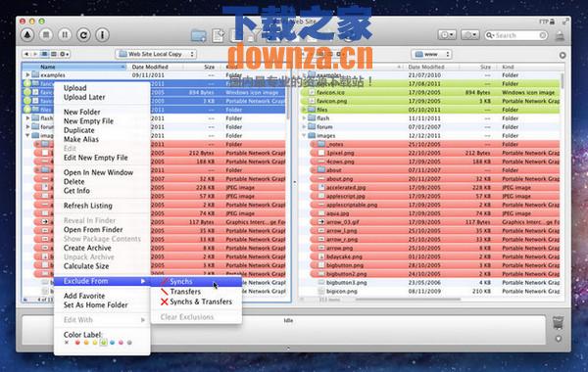588x372 pixels.
Task: Click the new folder toolbar icon
Action: pyautogui.click(x=199, y=35)
